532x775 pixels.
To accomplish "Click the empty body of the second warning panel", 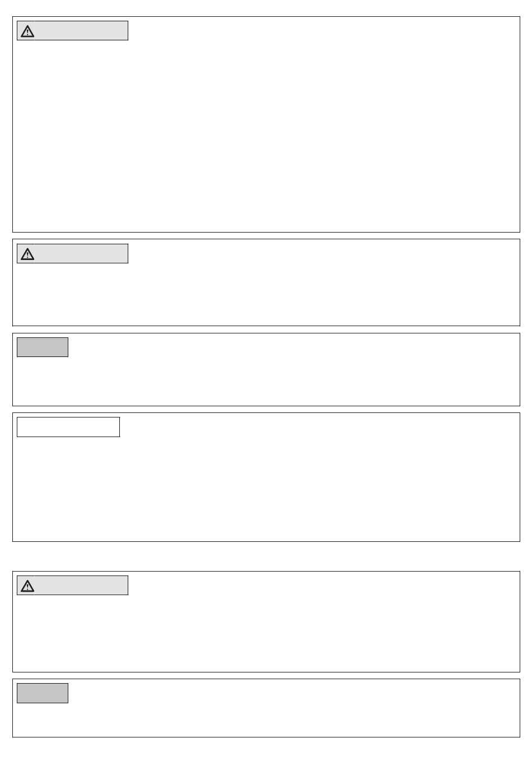I will click(266, 294).
